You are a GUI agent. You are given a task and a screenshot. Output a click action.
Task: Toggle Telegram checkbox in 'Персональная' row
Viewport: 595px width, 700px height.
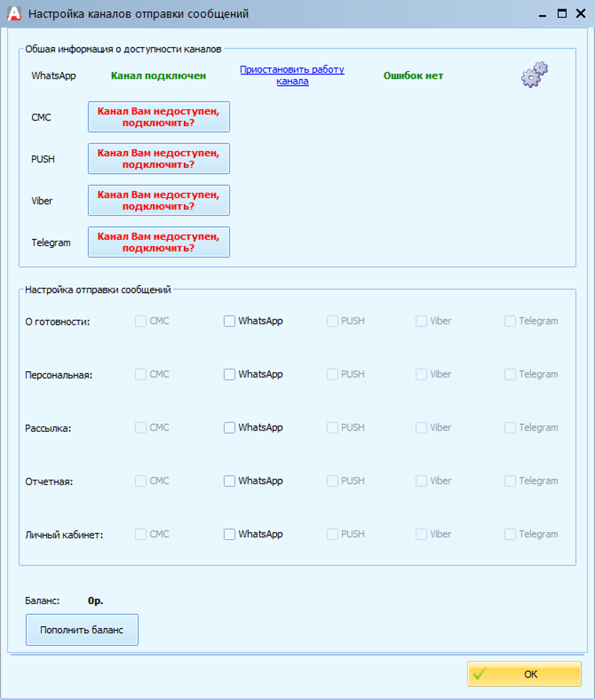[x=510, y=374]
